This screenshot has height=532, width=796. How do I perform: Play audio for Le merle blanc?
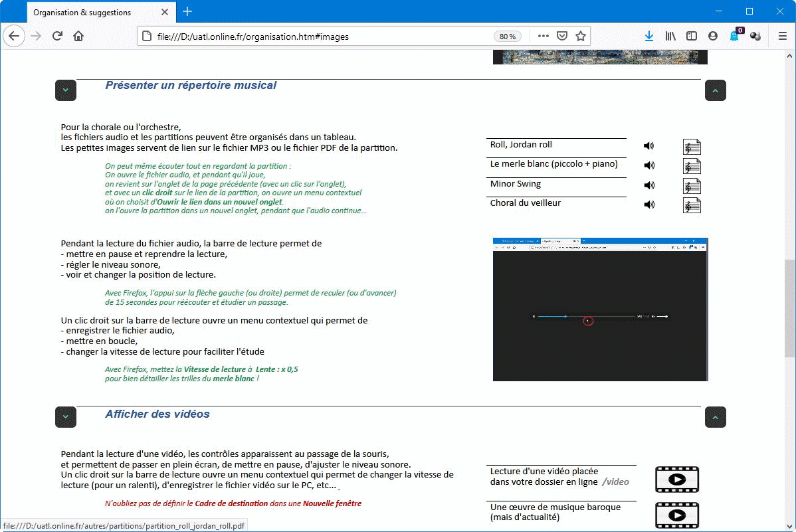pyautogui.click(x=648, y=165)
